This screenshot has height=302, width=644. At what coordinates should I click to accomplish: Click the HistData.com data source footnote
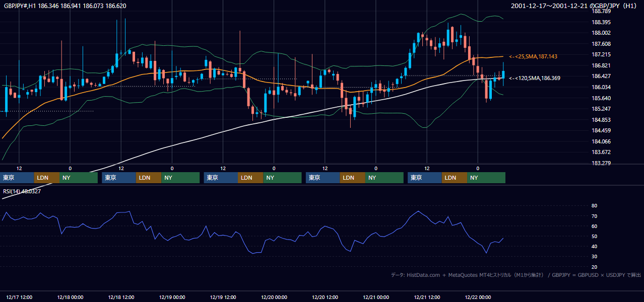[x=516, y=275]
